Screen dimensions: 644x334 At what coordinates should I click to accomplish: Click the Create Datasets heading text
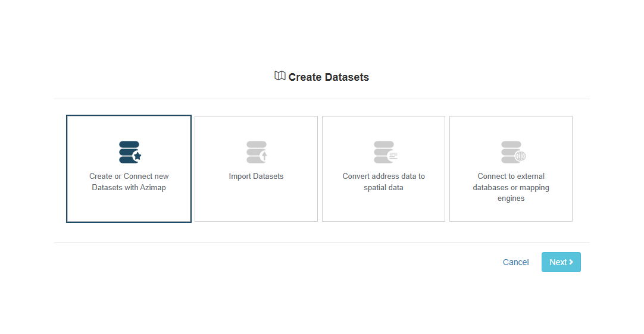click(329, 77)
